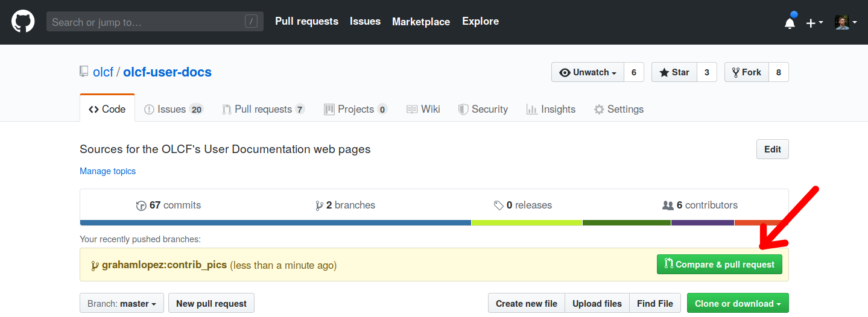This screenshot has width=868, height=317.
Task: Click the Manage topics link
Action: coord(107,171)
